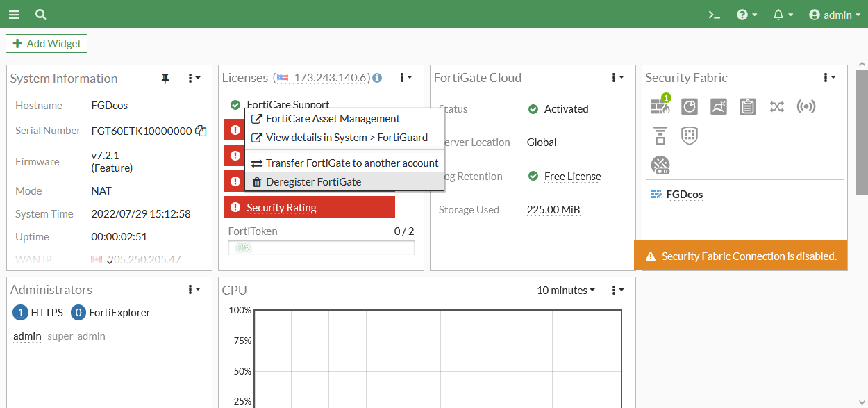Click the 225.00 MiB storage used value
This screenshot has width=868, height=408.
pos(553,210)
